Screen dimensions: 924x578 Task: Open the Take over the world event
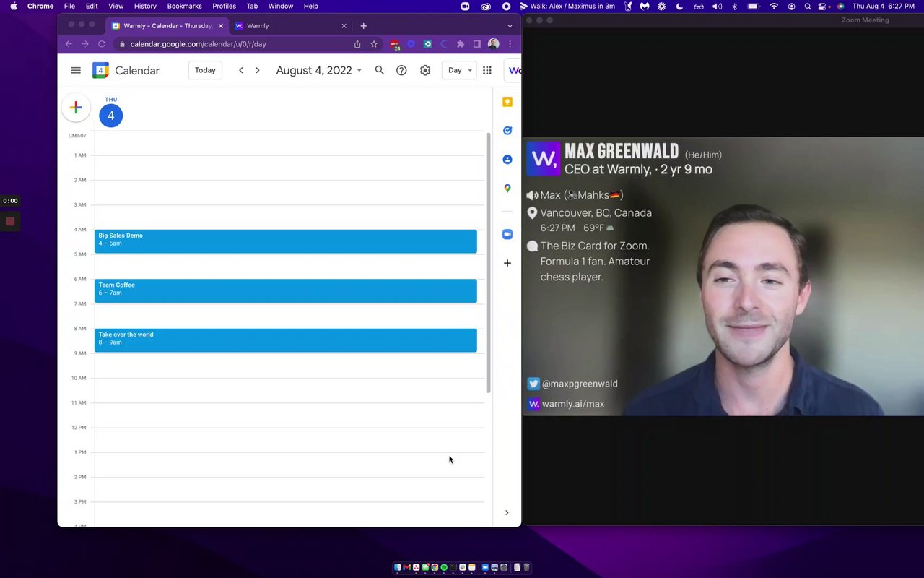coord(286,340)
